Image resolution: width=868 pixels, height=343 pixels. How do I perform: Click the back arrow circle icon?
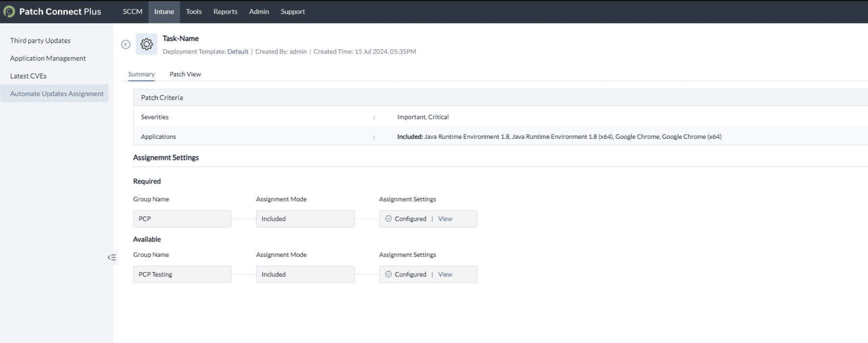pos(126,45)
